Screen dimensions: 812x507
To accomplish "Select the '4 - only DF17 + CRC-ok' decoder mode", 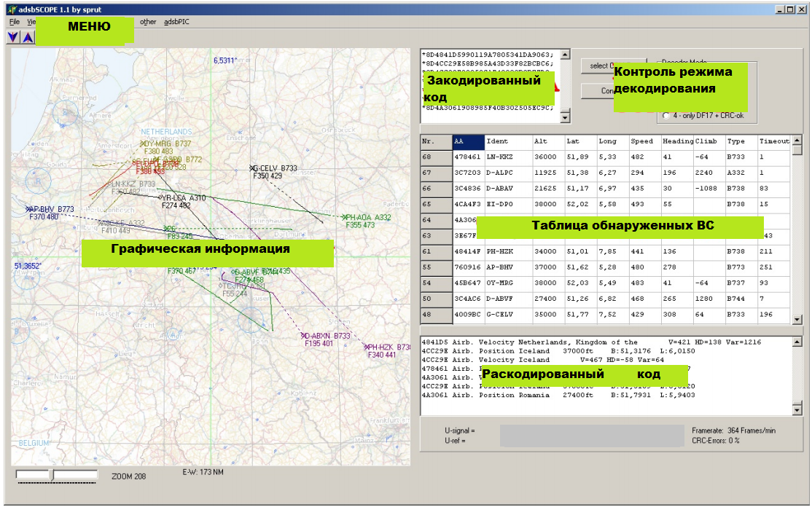I will 665,115.
